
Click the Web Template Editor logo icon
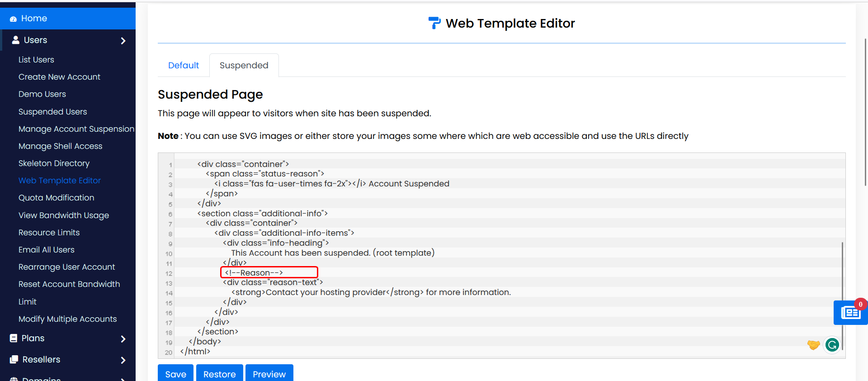tap(434, 23)
